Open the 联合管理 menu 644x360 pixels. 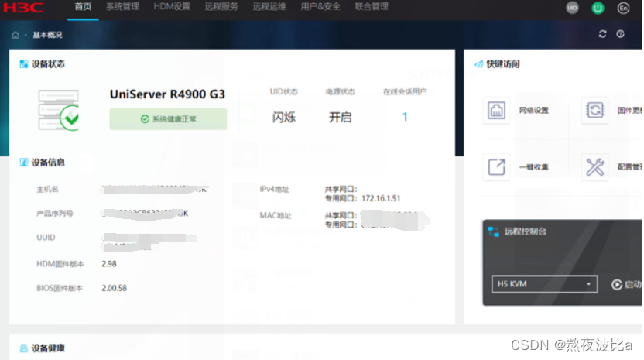click(372, 6)
